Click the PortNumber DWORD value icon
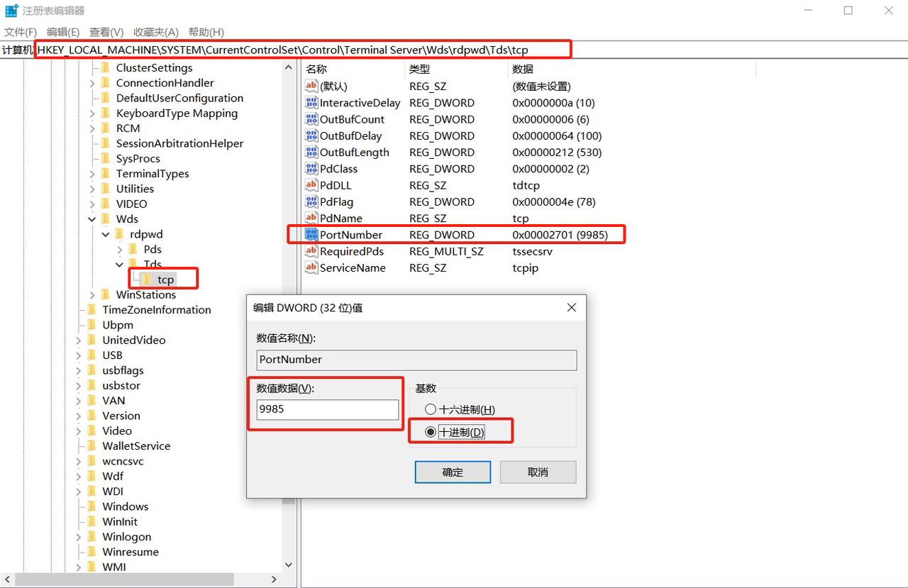Image resolution: width=908 pixels, height=588 pixels. (x=311, y=235)
